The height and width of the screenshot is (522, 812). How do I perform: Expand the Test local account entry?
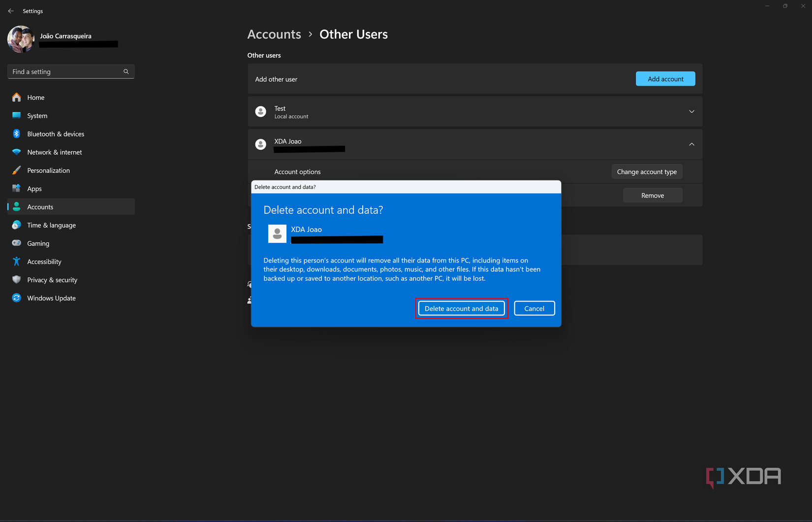[x=691, y=112]
